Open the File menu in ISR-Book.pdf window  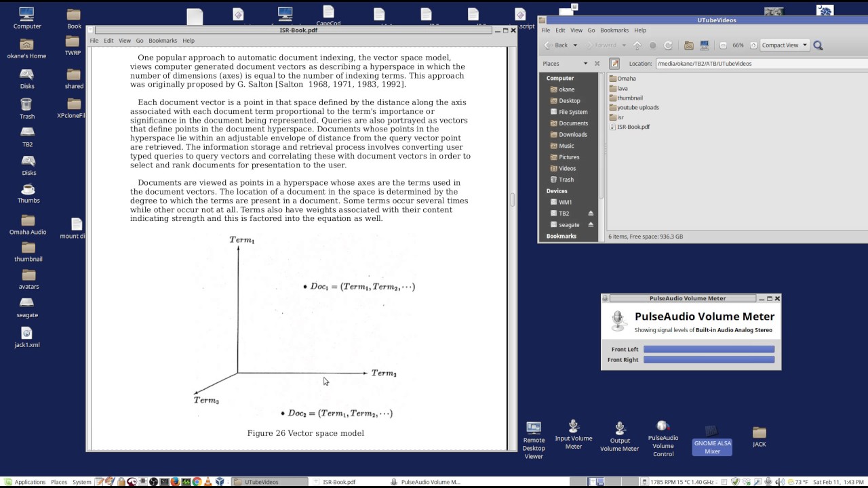point(94,41)
